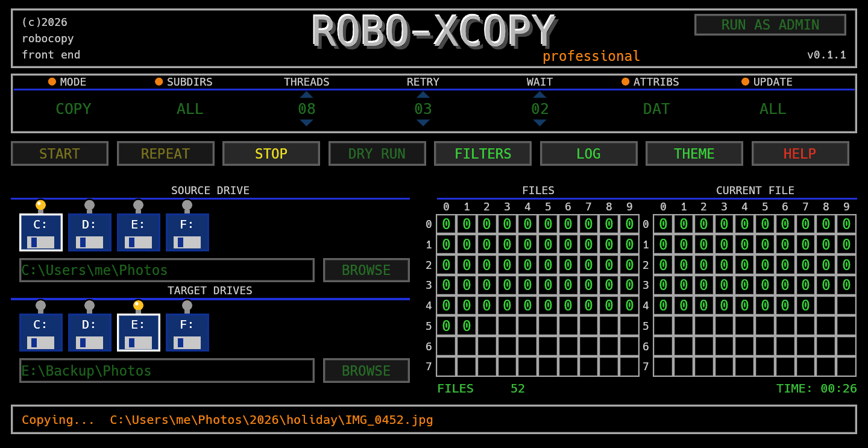Stop the copy with STOP button

271,154
